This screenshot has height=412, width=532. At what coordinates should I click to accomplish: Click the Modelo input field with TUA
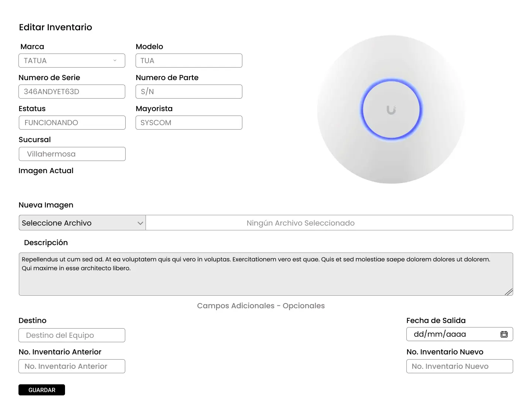pyautogui.click(x=189, y=61)
